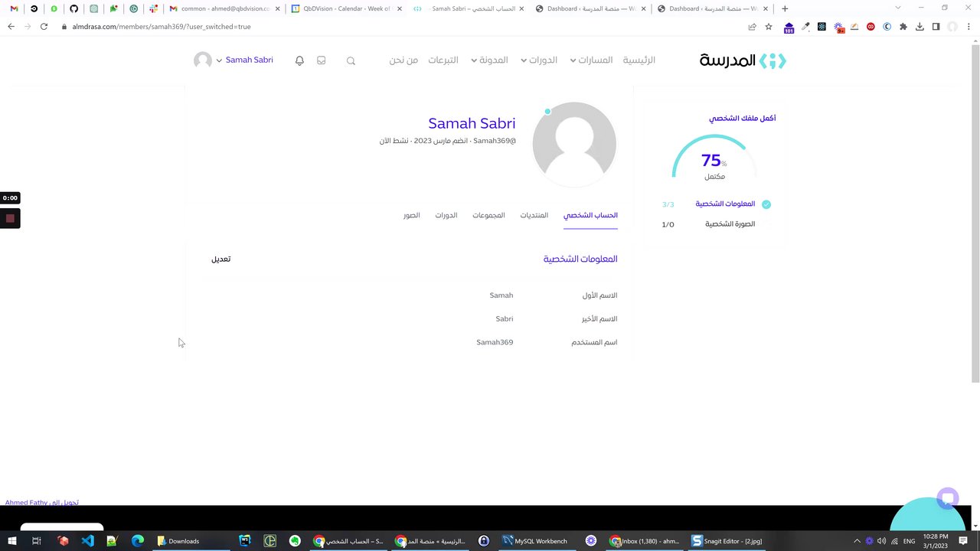This screenshot has width=980, height=551.
Task: Click the large profile avatar image
Action: pos(574,143)
